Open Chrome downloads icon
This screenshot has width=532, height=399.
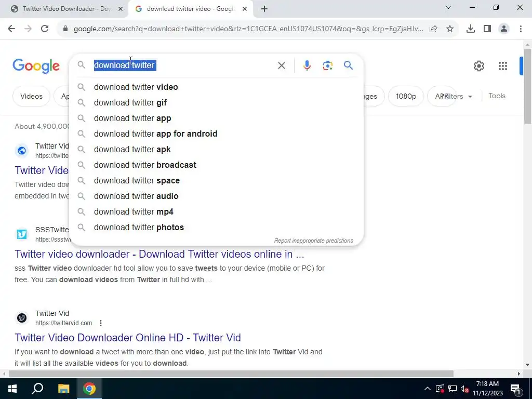tap(471, 29)
